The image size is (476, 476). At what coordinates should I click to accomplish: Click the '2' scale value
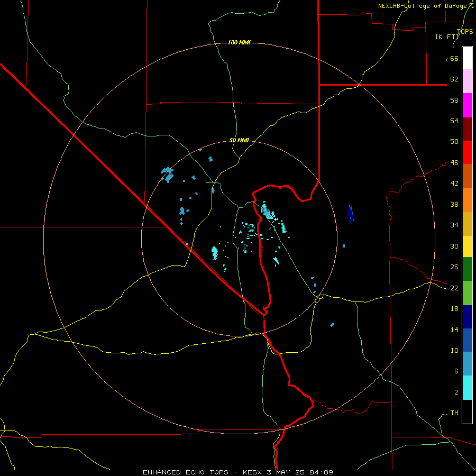coord(456,392)
